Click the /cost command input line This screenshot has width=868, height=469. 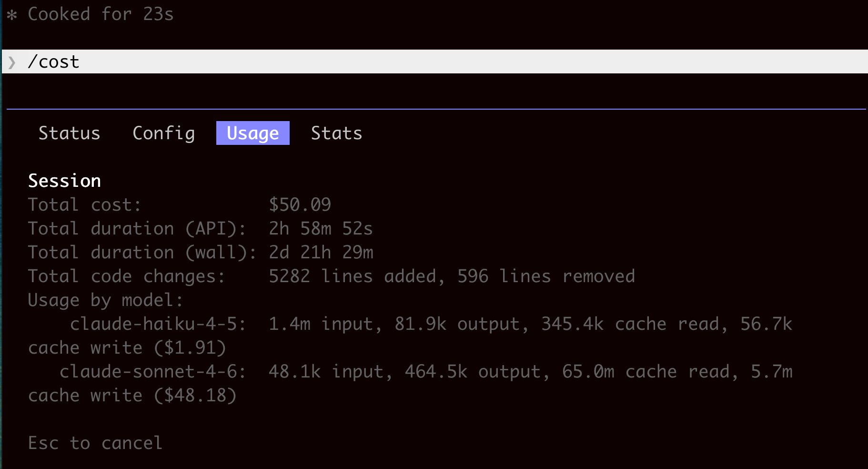[434, 61]
